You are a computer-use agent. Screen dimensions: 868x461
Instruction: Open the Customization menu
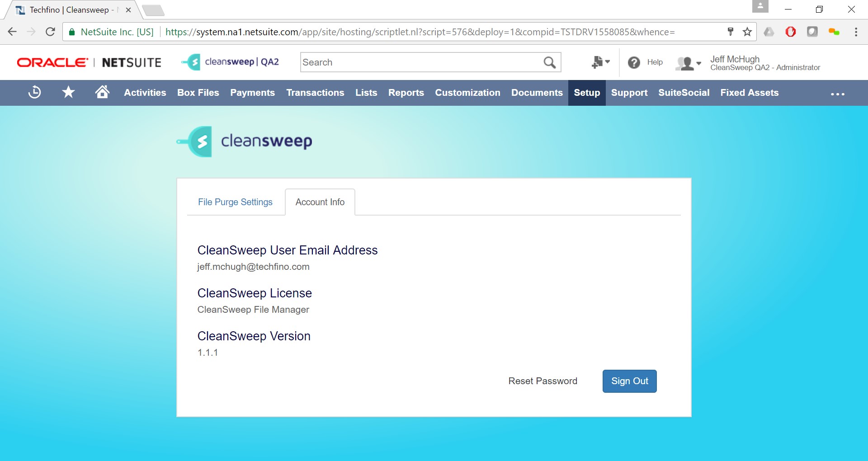467,93
